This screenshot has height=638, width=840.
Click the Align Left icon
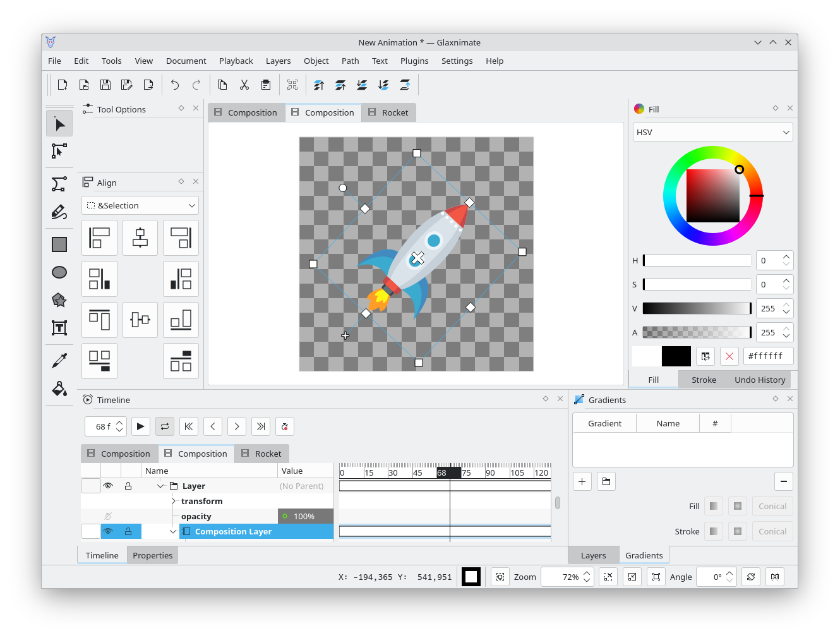click(x=99, y=238)
